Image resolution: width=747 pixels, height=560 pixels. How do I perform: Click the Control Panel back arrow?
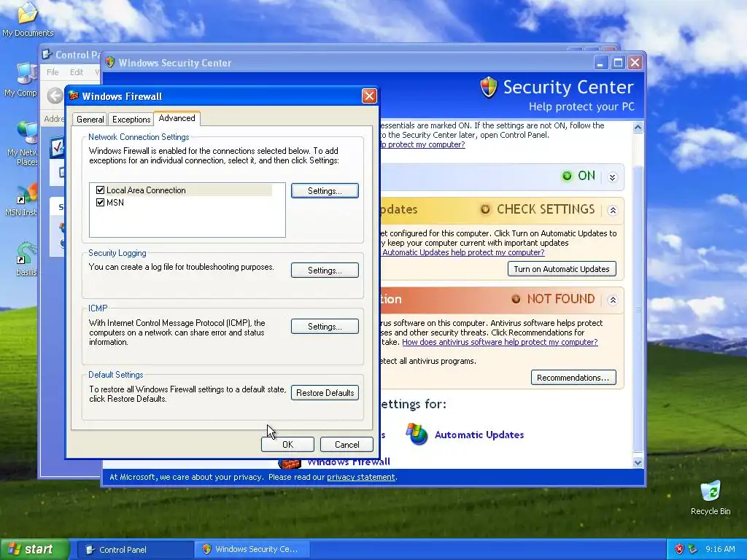[55, 96]
